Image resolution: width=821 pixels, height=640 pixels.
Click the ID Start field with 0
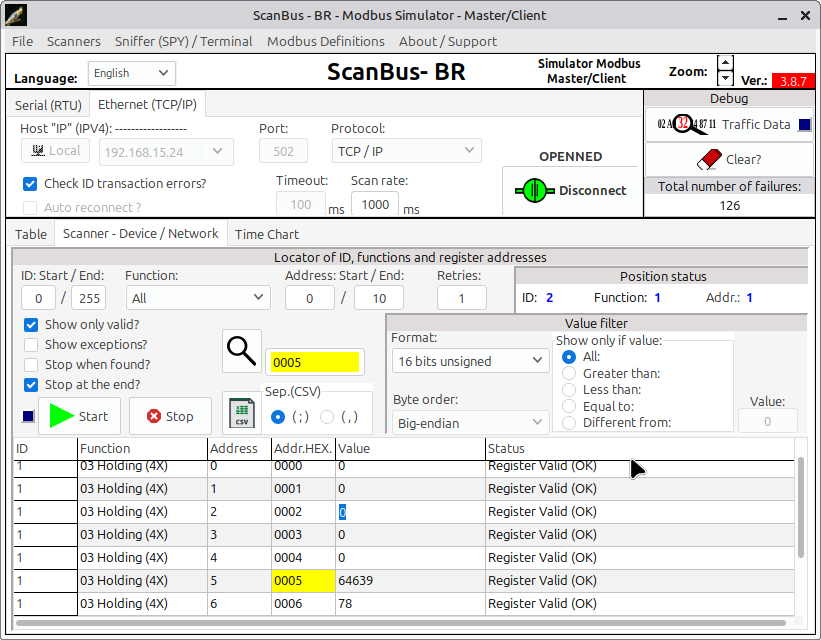(38, 298)
